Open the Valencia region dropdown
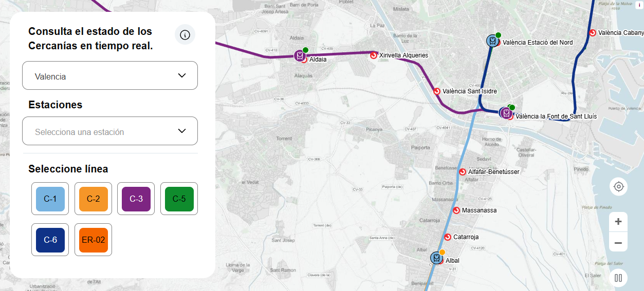This screenshot has height=291, width=644. [x=110, y=76]
